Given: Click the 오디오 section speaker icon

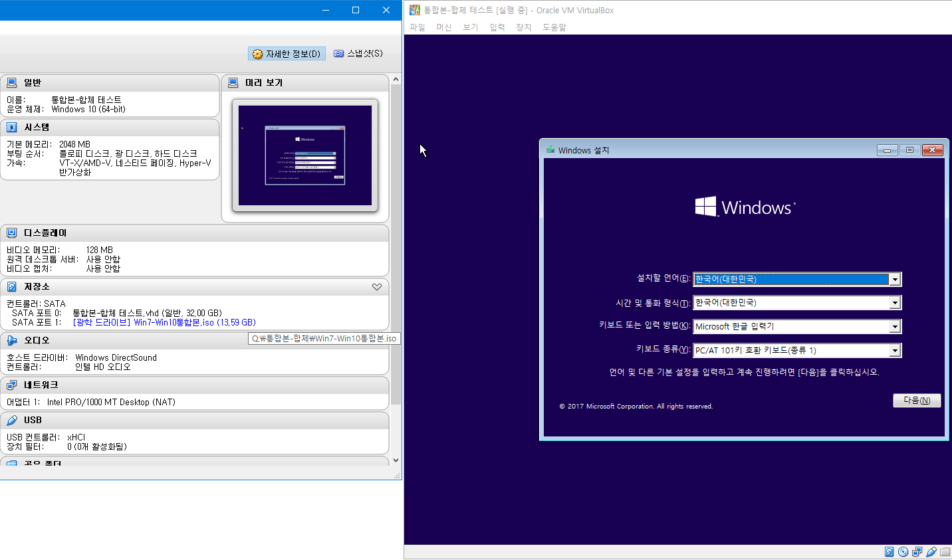Looking at the screenshot, I should (x=12, y=340).
